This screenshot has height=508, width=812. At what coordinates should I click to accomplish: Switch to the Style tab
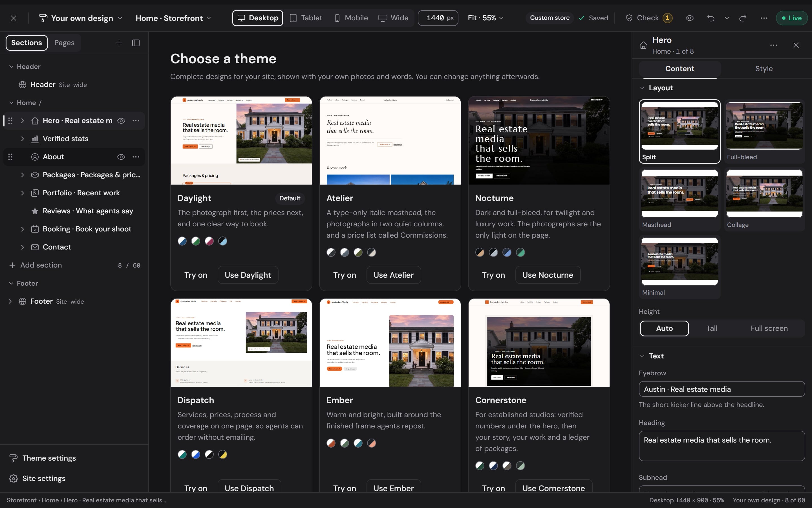(764, 69)
